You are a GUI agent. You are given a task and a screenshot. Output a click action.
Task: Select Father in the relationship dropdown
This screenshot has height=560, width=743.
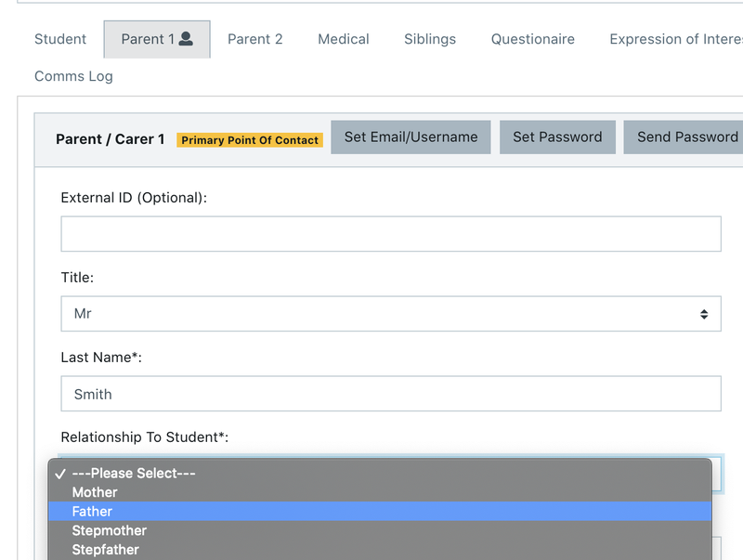(92, 512)
